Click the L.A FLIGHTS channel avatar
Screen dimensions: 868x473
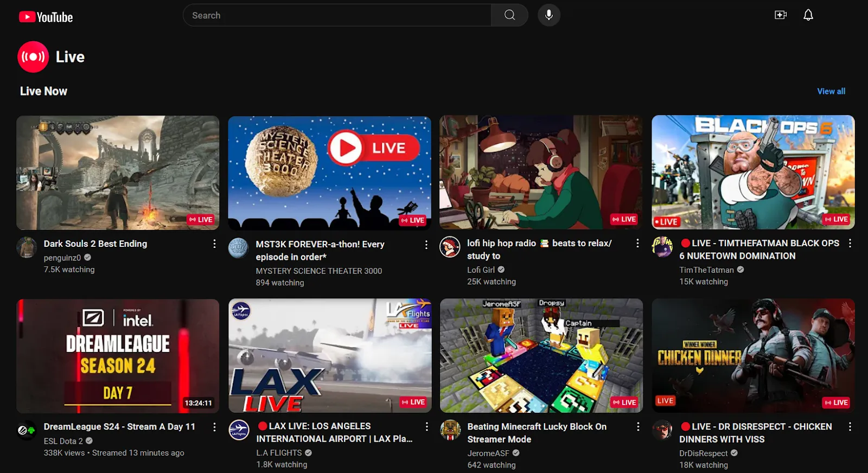click(x=239, y=430)
